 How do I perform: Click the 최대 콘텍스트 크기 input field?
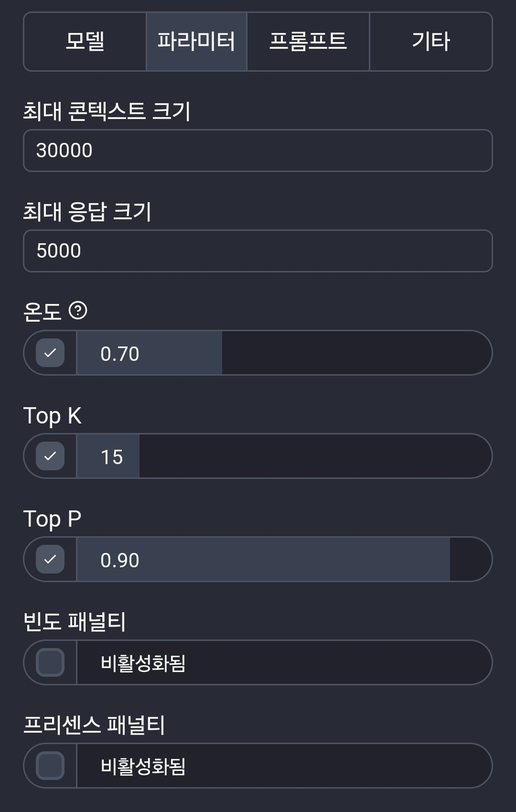258,151
